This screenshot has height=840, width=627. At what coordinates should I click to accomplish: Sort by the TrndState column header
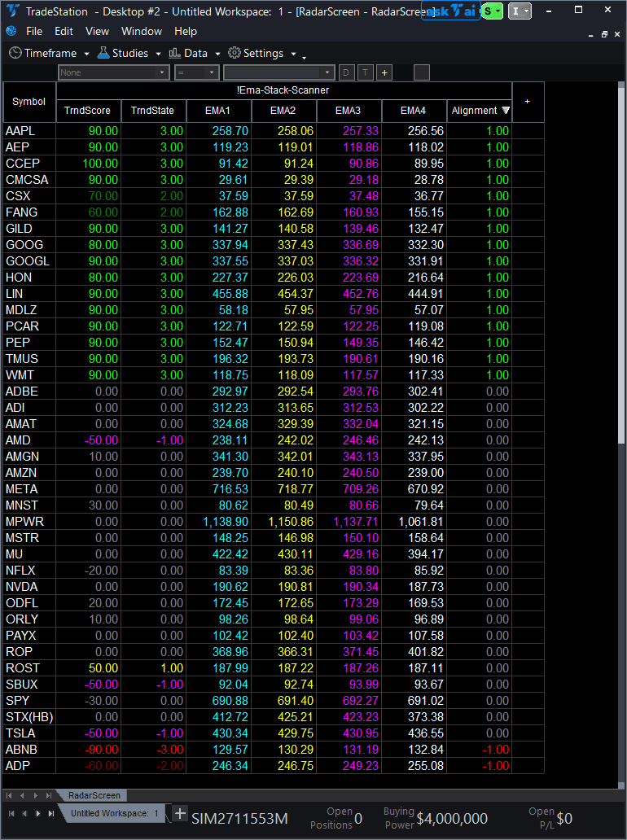pyautogui.click(x=154, y=111)
